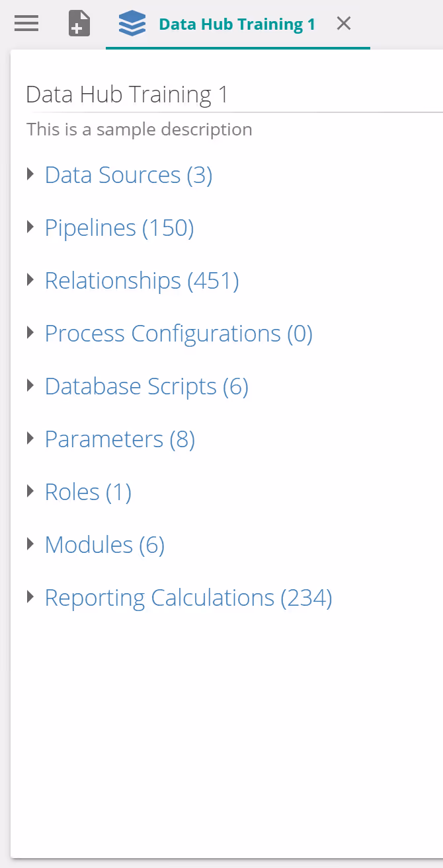The height and width of the screenshot is (868, 443).
Task: Click the sample description text
Action: (139, 129)
